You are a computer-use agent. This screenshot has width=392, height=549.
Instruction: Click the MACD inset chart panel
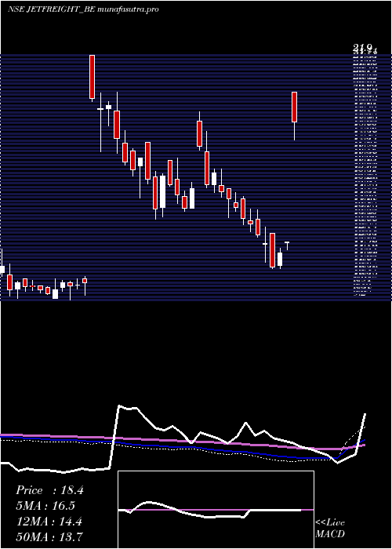[x=216, y=510]
